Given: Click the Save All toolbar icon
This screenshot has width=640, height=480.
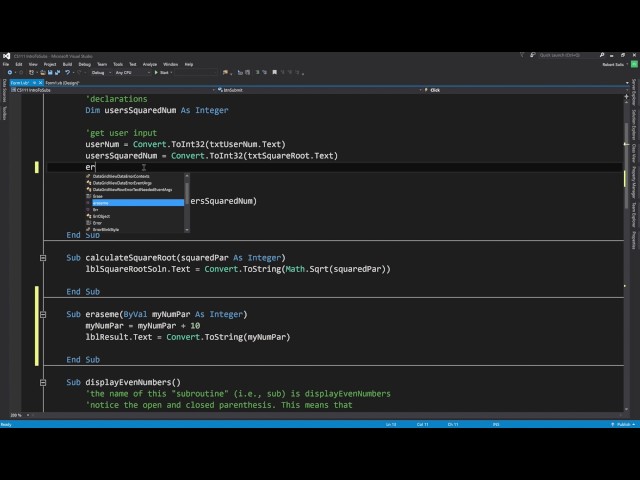Looking at the screenshot, I should pyautogui.click(x=56, y=72).
